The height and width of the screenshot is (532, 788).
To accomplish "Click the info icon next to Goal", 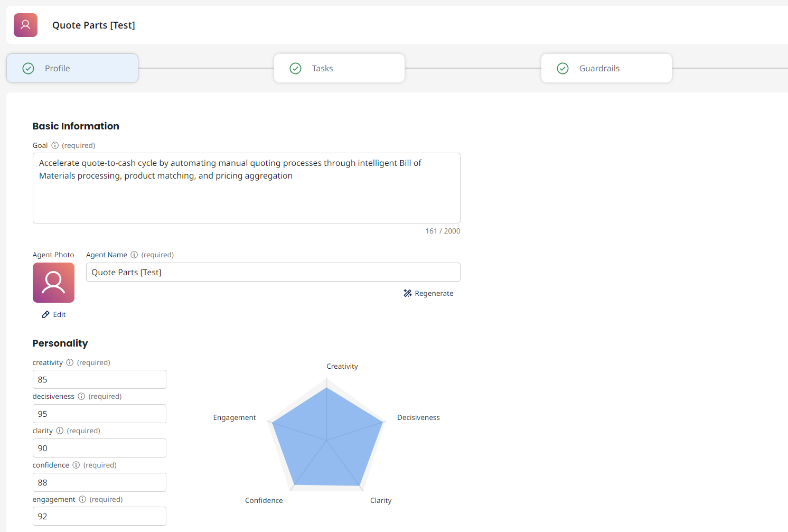I will [x=55, y=145].
